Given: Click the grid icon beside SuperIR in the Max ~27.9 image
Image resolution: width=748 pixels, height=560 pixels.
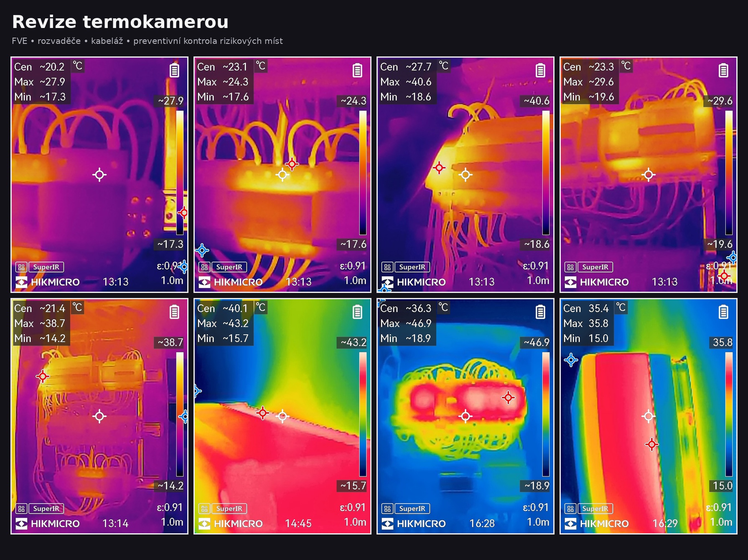Looking at the screenshot, I should coord(21,267).
